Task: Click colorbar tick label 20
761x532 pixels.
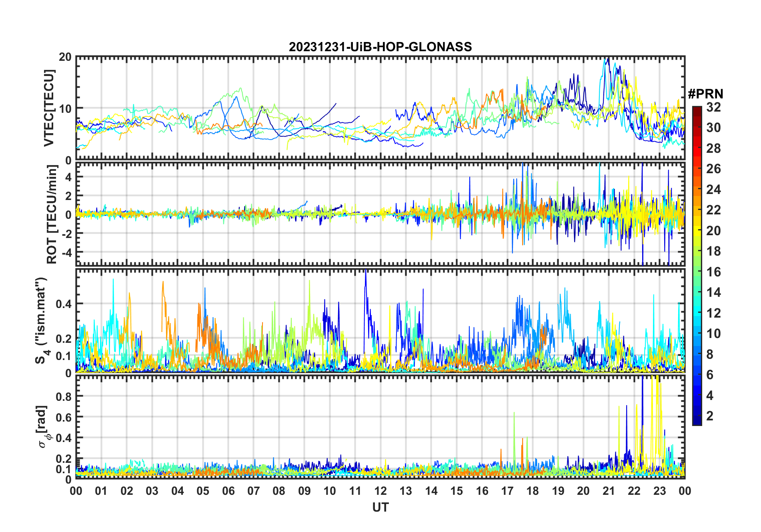Action: pyautogui.click(x=713, y=231)
